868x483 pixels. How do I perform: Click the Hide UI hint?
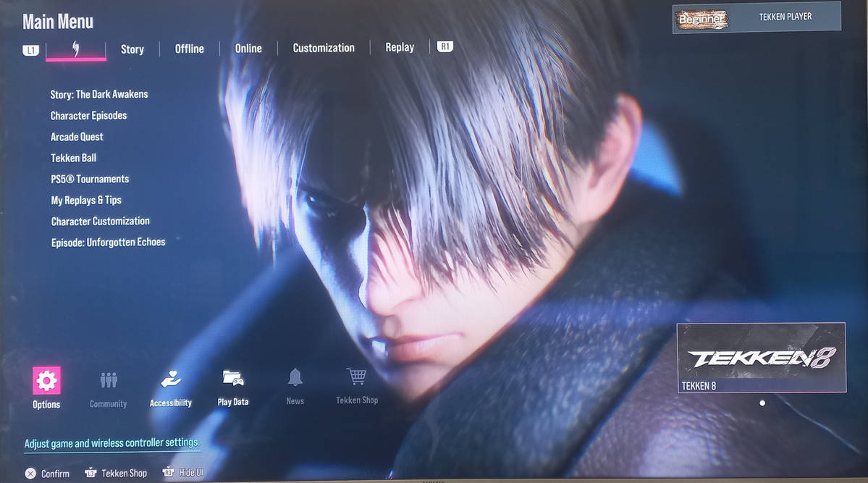(183, 472)
